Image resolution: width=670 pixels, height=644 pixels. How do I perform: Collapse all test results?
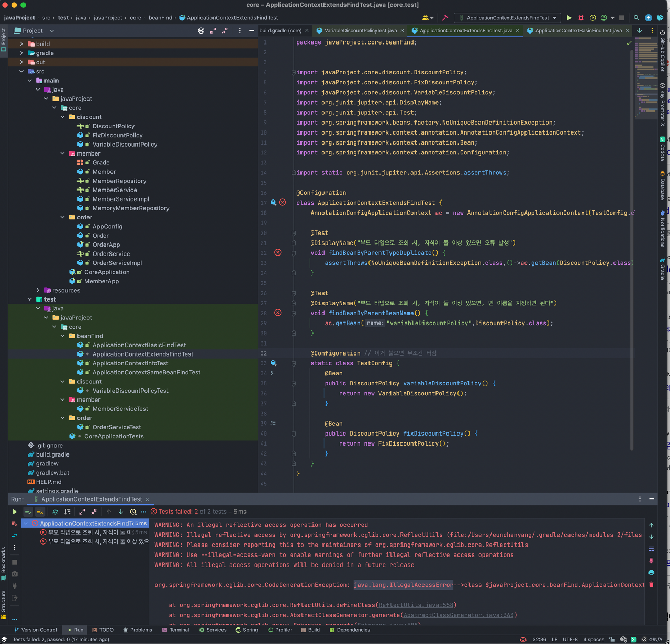tap(94, 512)
